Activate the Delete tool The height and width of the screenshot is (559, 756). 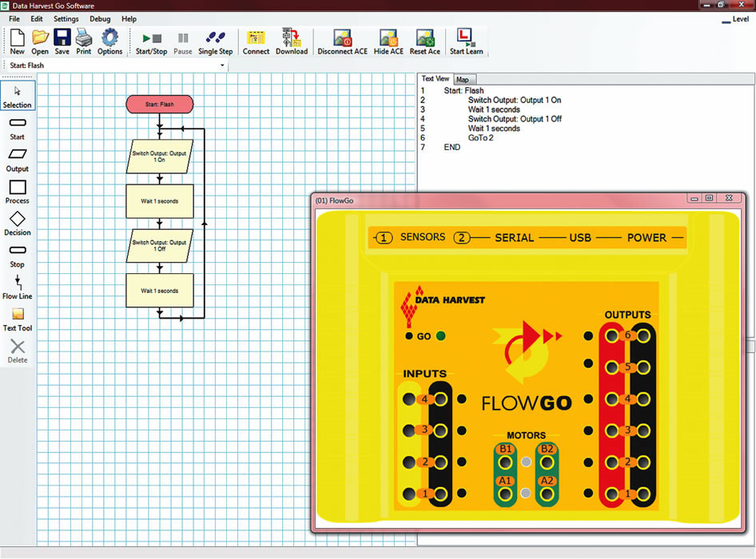point(17,349)
